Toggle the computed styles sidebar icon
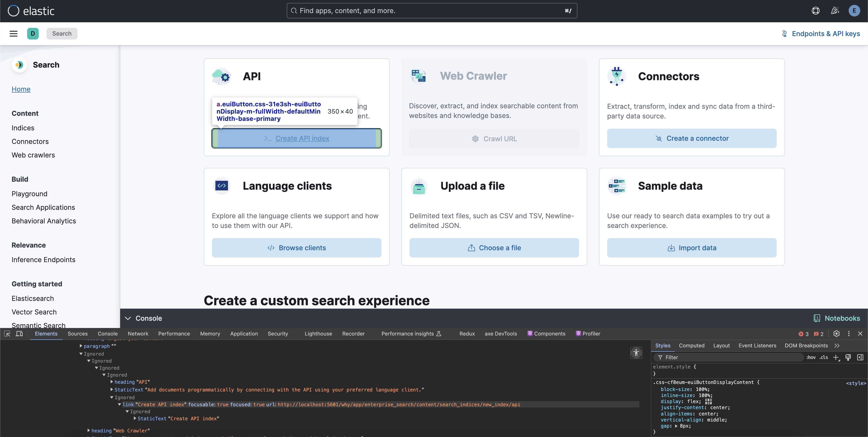 coord(860,357)
